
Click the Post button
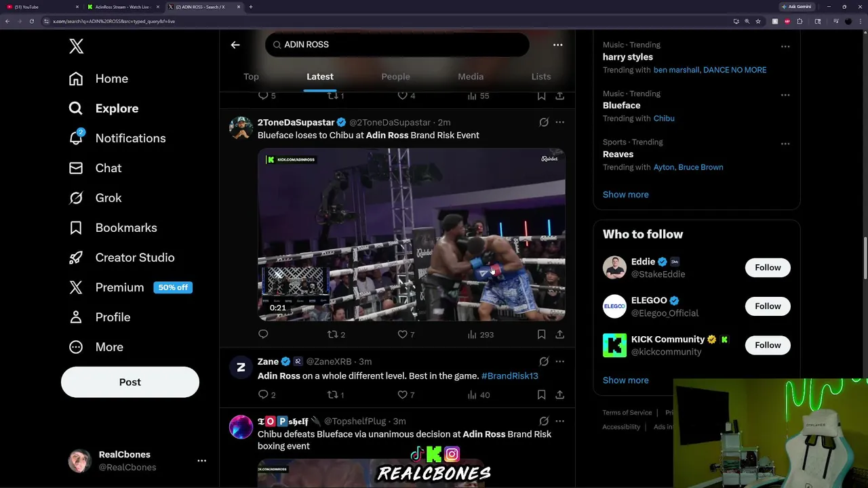tap(130, 382)
